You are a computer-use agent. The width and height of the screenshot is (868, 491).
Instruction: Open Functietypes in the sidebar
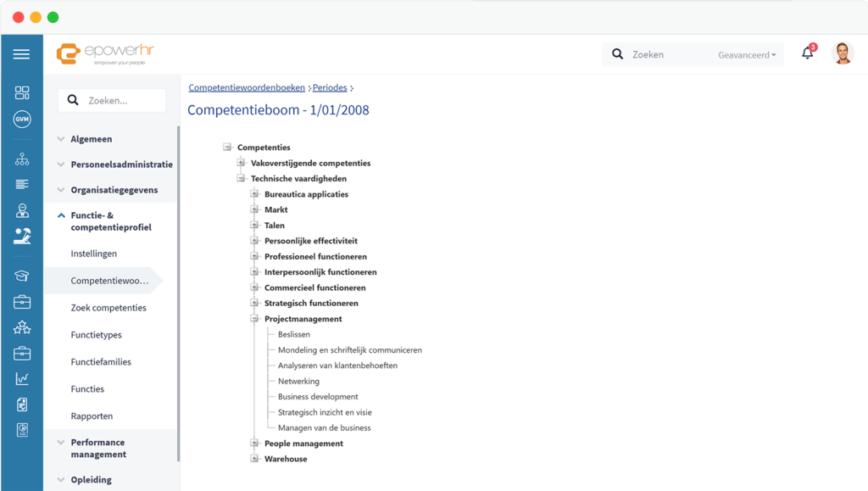coord(96,335)
